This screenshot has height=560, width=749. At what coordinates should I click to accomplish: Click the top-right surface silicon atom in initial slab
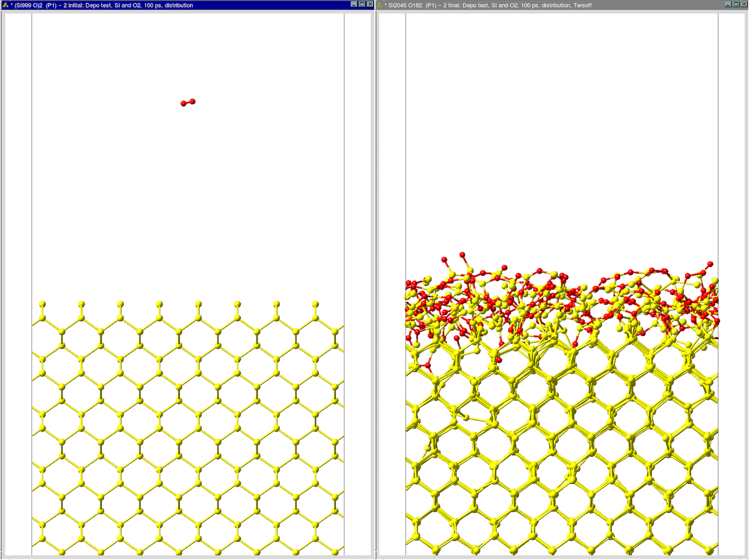315,304
